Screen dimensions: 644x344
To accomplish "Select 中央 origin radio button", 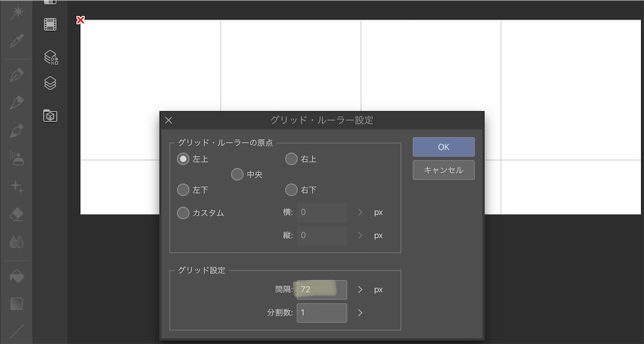I will tap(237, 174).
